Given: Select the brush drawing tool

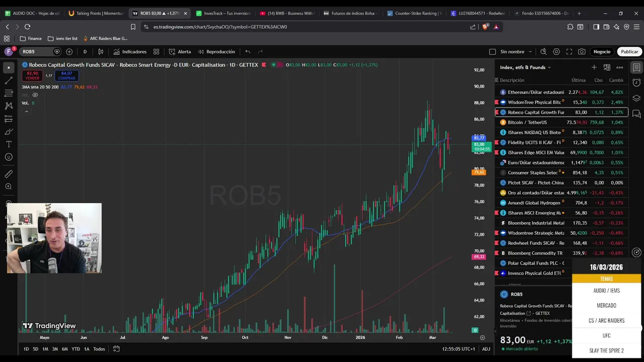Looking at the screenshot, I should tap(9, 132).
